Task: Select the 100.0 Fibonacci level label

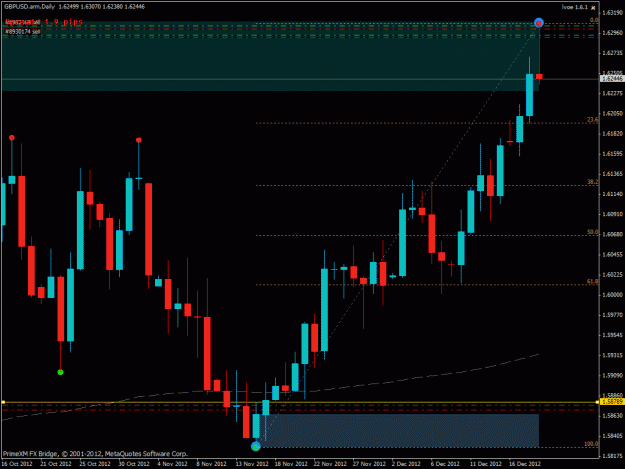Action: (591, 444)
